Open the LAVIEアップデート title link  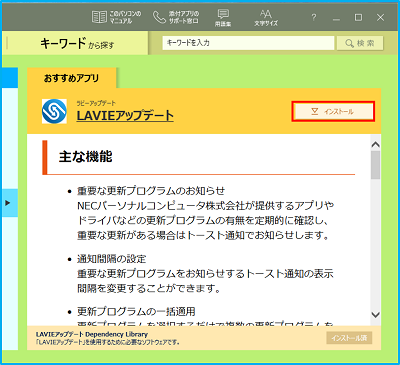tap(125, 115)
